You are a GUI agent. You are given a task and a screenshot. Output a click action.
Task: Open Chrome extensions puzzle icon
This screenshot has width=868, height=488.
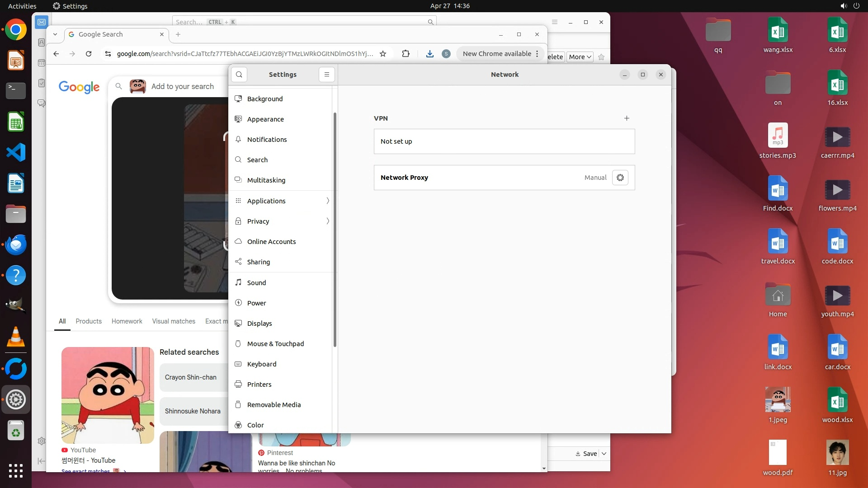pyautogui.click(x=406, y=54)
